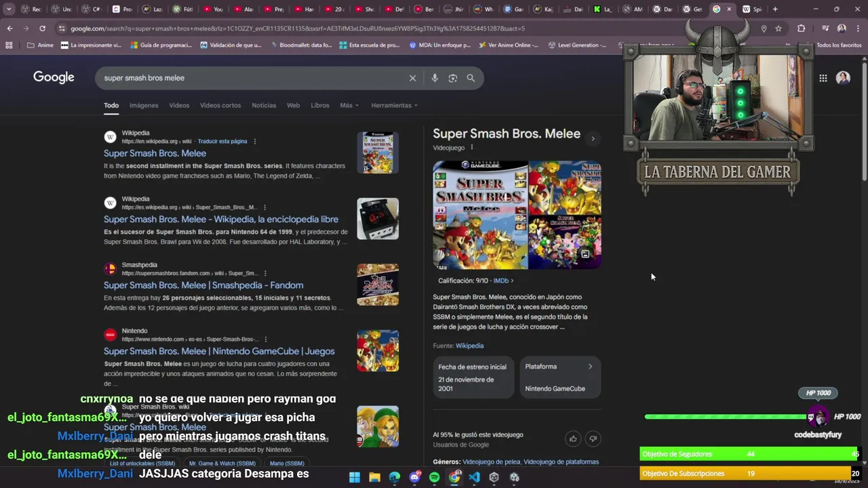868x488 pixels.
Task: Open the browser extensions puzzle icon
Action: 802,28
